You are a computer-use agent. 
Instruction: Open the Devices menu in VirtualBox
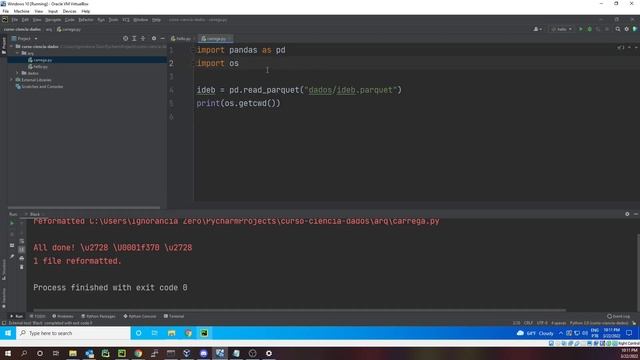pos(69,11)
